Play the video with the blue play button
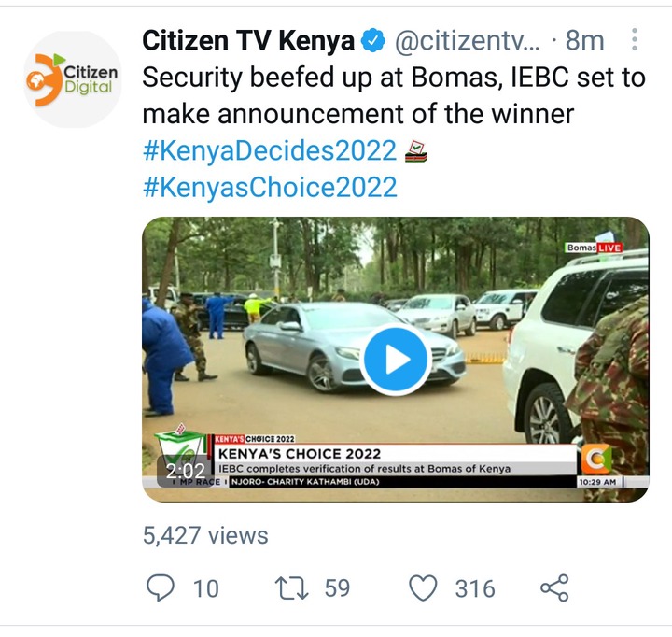Image resolution: width=672 pixels, height=637 pixels. [396, 360]
